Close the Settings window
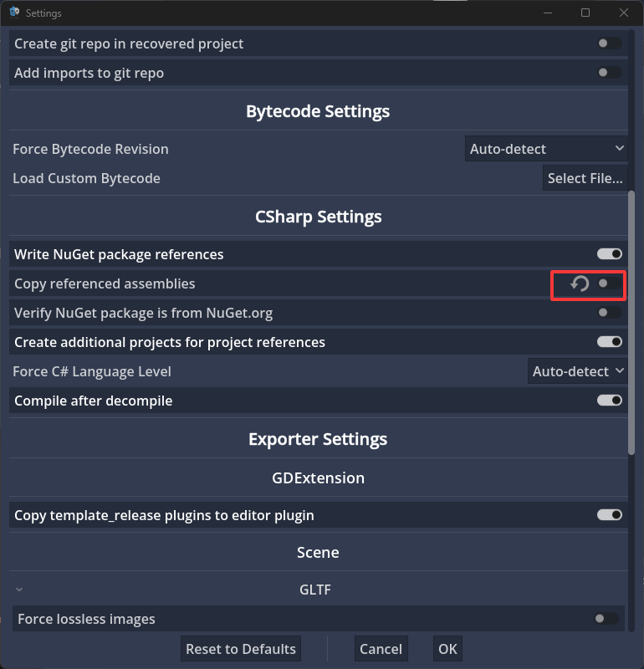The image size is (644, 669). pyautogui.click(x=623, y=13)
